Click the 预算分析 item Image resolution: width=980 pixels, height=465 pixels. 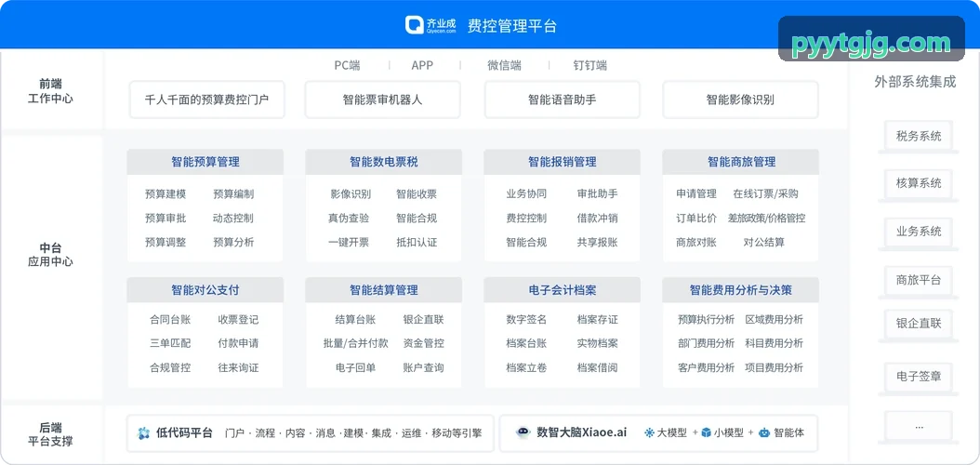pos(233,242)
